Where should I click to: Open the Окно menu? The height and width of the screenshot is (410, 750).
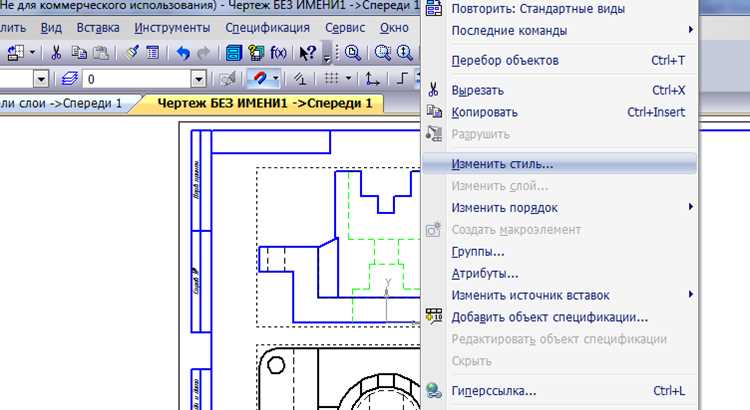point(394,28)
